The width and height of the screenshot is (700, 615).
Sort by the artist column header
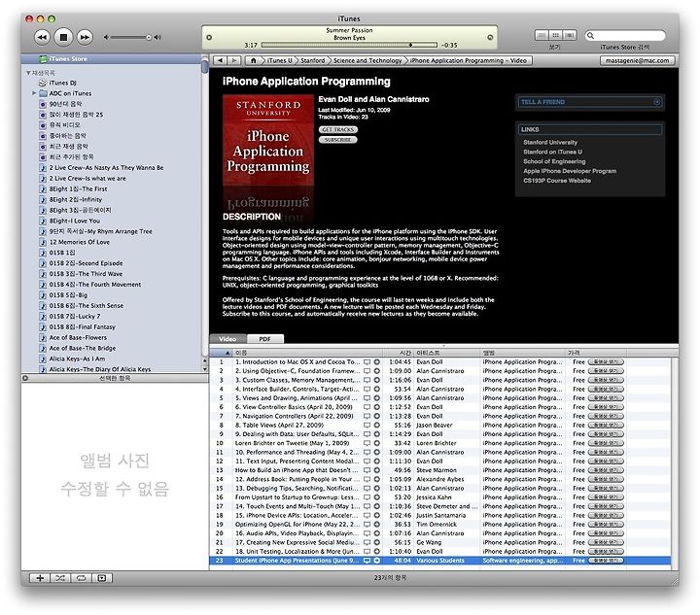pos(447,354)
